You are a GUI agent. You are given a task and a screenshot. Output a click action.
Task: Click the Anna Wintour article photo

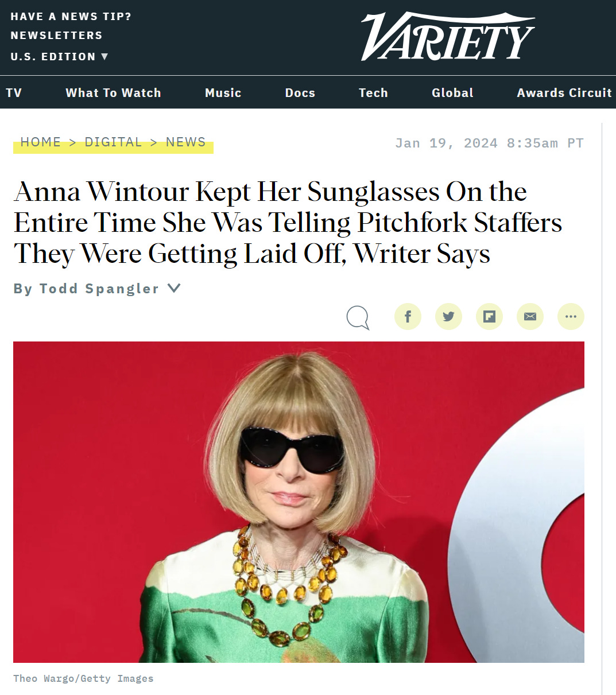tap(299, 502)
